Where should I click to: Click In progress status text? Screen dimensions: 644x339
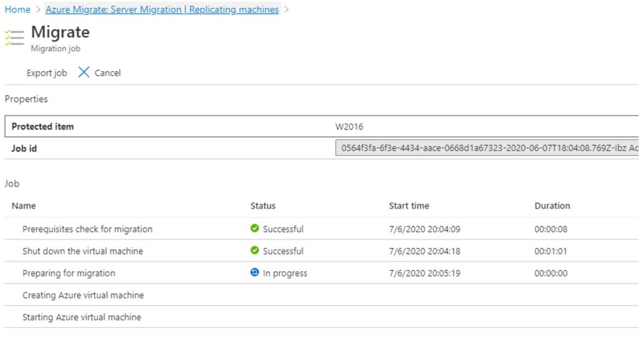coord(285,273)
